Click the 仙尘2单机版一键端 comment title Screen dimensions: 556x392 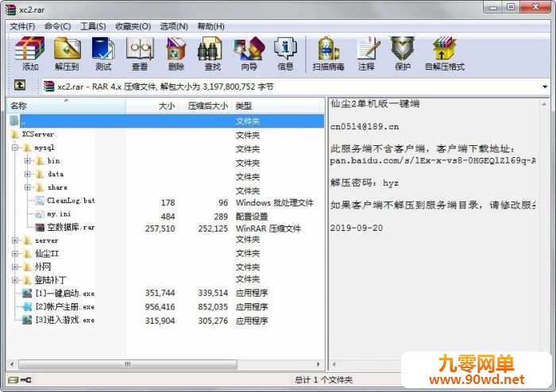click(375, 104)
